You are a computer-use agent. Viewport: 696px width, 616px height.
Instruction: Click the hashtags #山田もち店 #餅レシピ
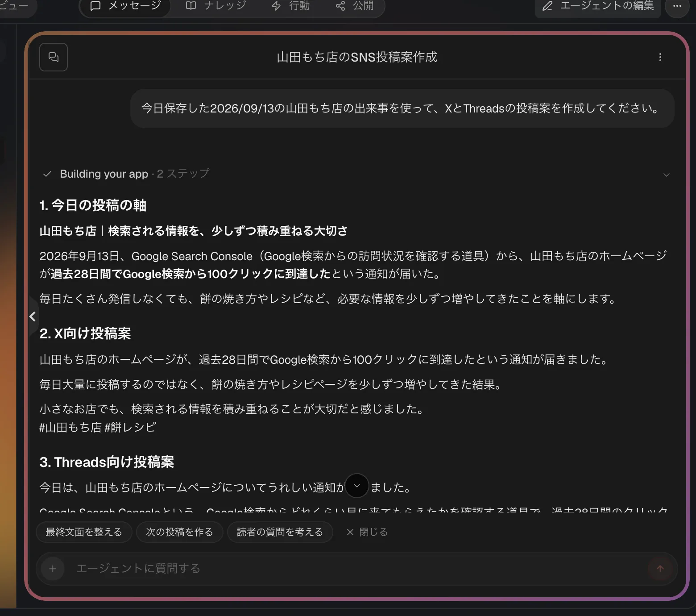point(98,427)
